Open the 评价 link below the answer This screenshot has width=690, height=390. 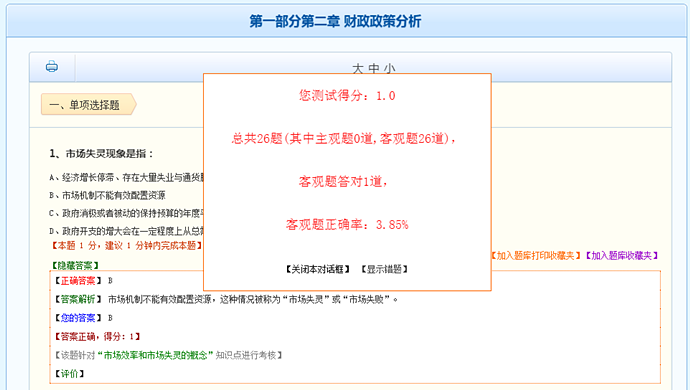click(70, 374)
